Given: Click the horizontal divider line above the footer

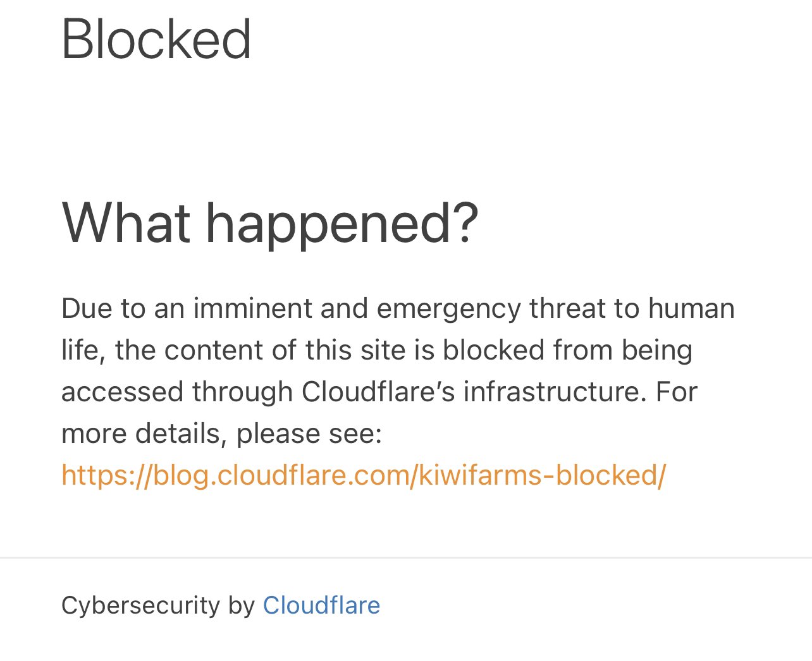Looking at the screenshot, I should pyautogui.click(x=406, y=558).
